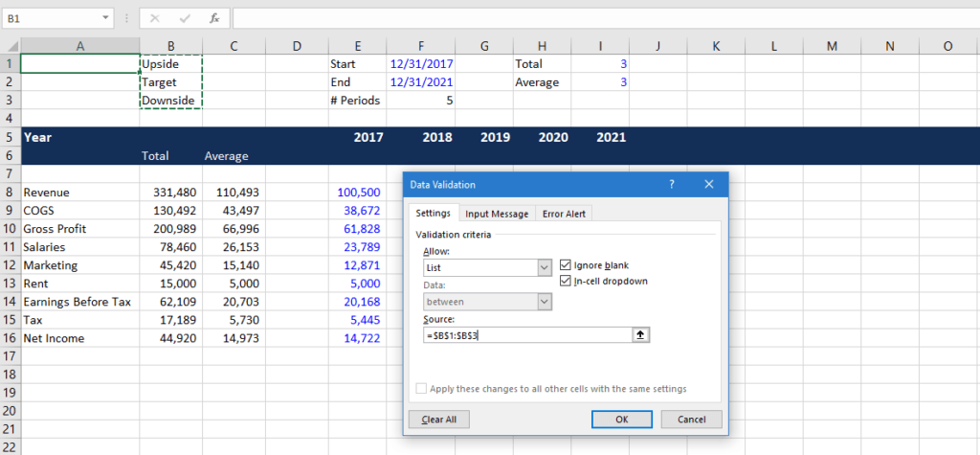Select row 4 header
Viewport: 980px width, 455px height.
click(11, 118)
